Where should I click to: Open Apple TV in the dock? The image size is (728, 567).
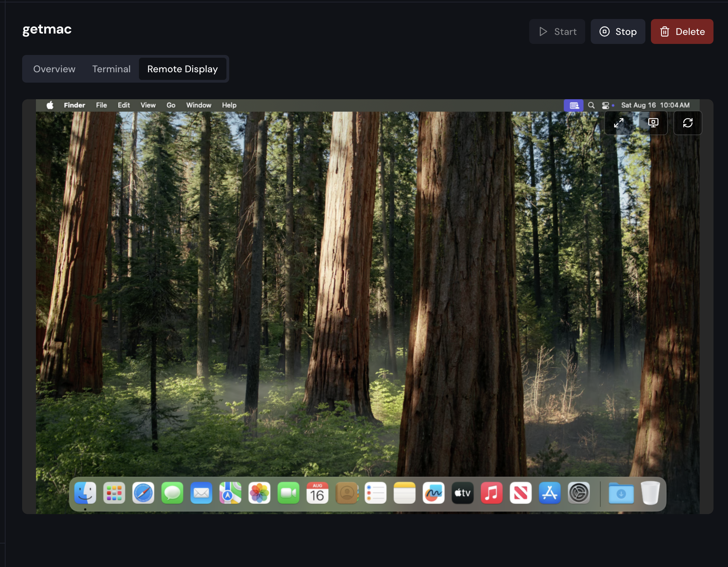(462, 493)
